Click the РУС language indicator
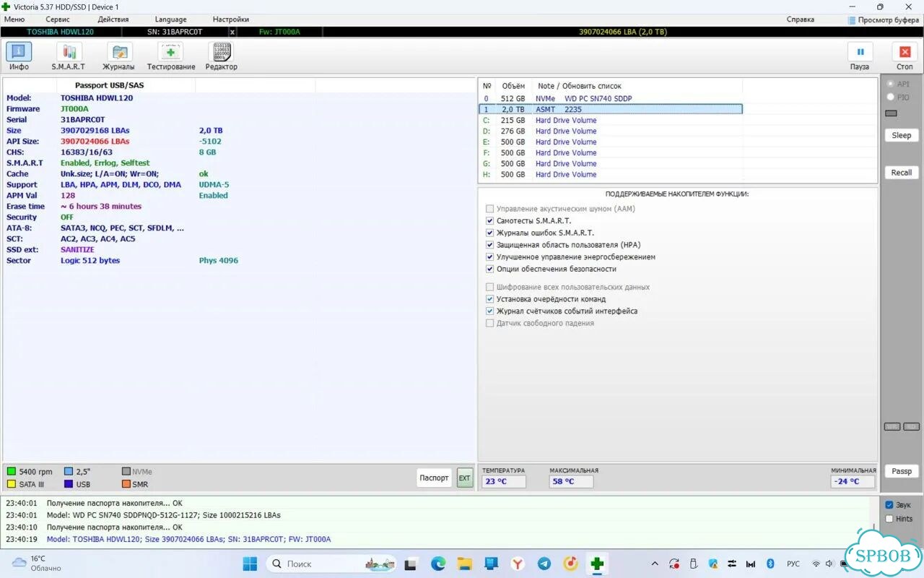This screenshot has width=924, height=578. coord(793,564)
